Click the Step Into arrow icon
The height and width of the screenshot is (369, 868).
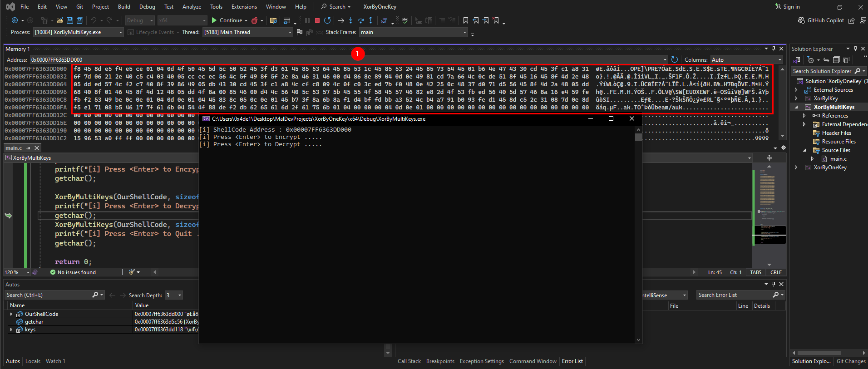[350, 20]
